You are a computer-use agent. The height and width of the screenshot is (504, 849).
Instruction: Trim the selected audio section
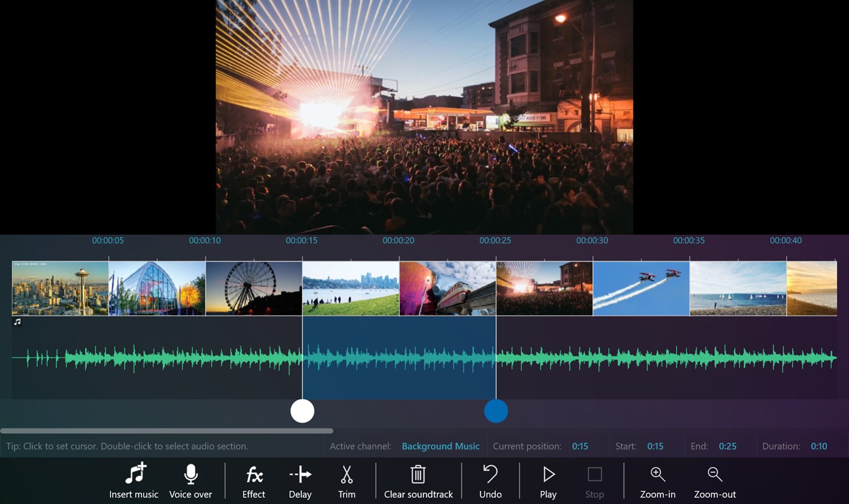[x=346, y=479]
